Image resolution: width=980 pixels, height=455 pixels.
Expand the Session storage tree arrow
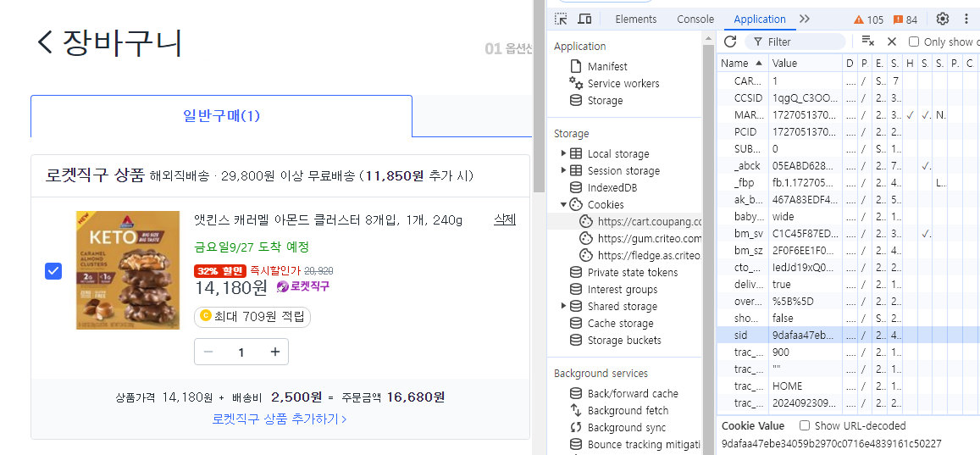[x=564, y=170]
